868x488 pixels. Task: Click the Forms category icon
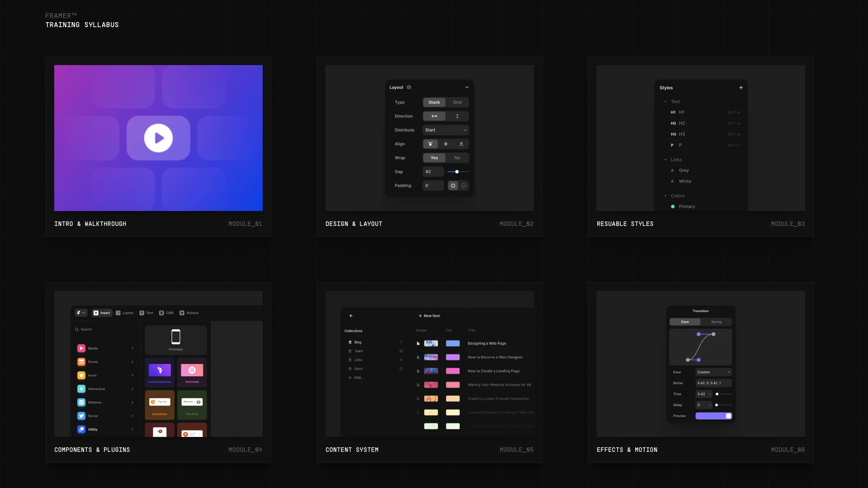(81, 362)
